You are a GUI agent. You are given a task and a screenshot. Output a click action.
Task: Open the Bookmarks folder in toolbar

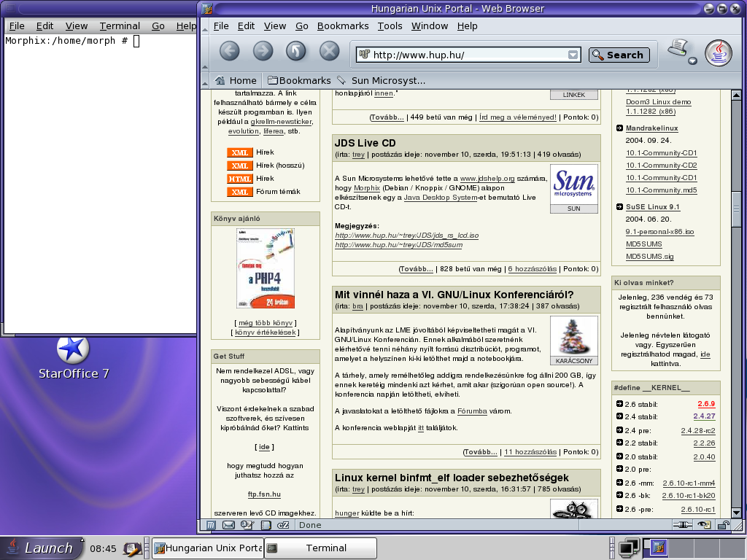pos(299,80)
